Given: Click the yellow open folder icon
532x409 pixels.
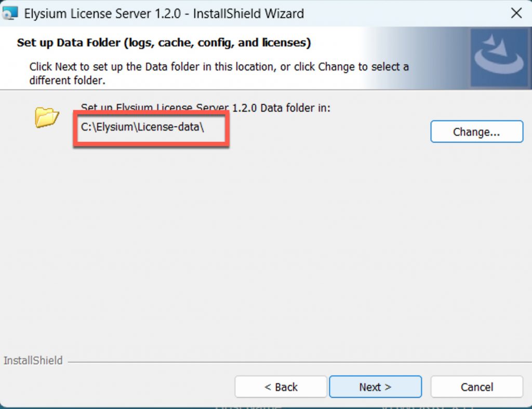Looking at the screenshot, I should click(47, 117).
